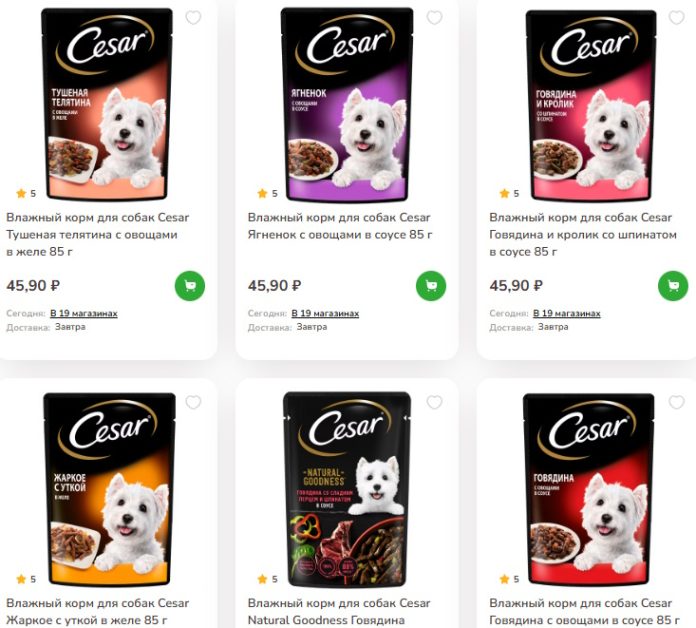Favorite the Говядина и кролик heart icon
696x628 pixels.
[676, 18]
